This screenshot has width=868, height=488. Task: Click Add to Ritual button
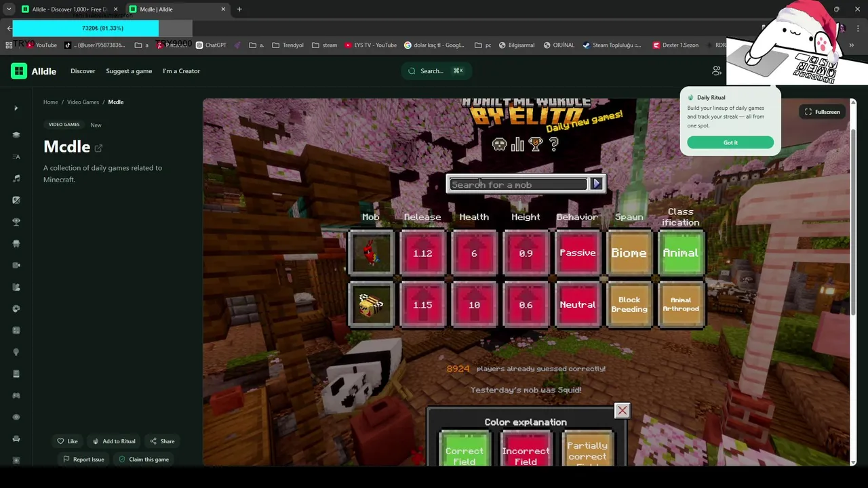[114, 441]
